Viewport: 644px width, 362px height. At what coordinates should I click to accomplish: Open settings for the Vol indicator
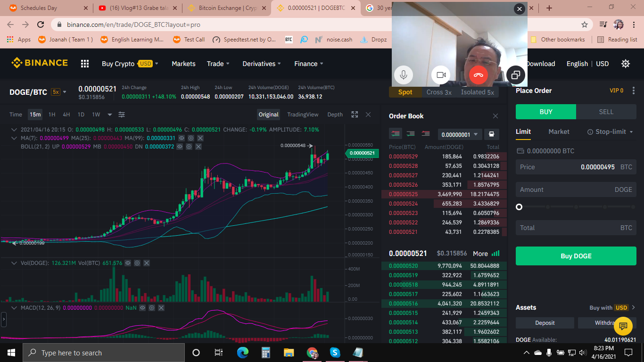click(x=137, y=263)
